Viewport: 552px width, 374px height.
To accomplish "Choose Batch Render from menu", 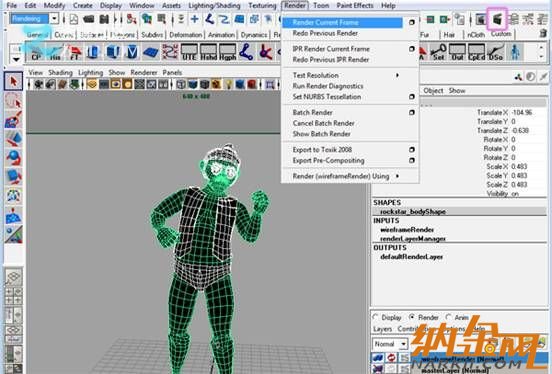I will pyautogui.click(x=312, y=112).
